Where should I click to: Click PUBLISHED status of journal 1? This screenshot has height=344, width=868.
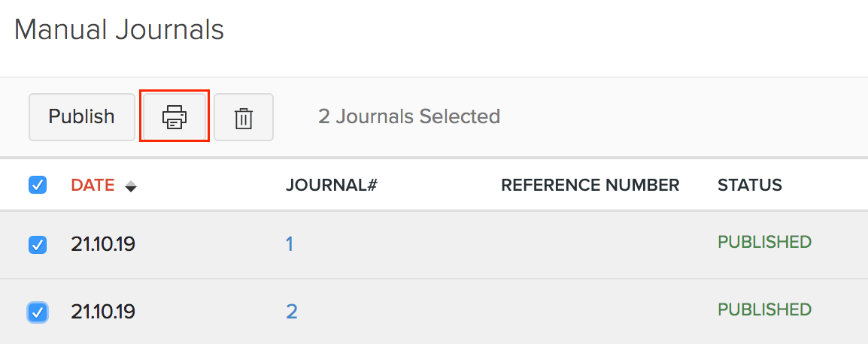coord(764,242)
